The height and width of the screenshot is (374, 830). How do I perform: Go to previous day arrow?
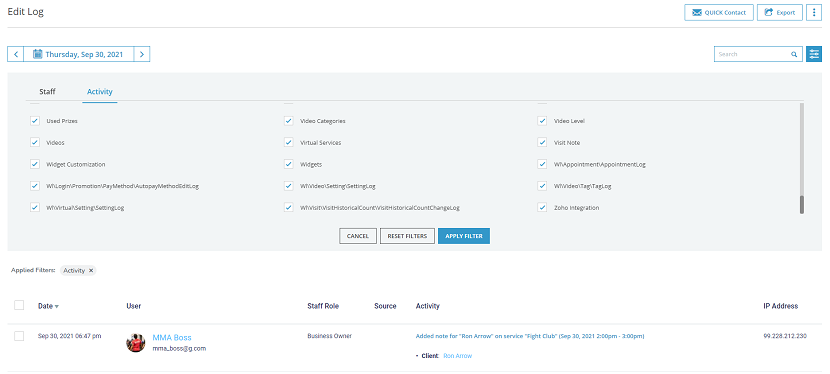click(x=15, y=54)
